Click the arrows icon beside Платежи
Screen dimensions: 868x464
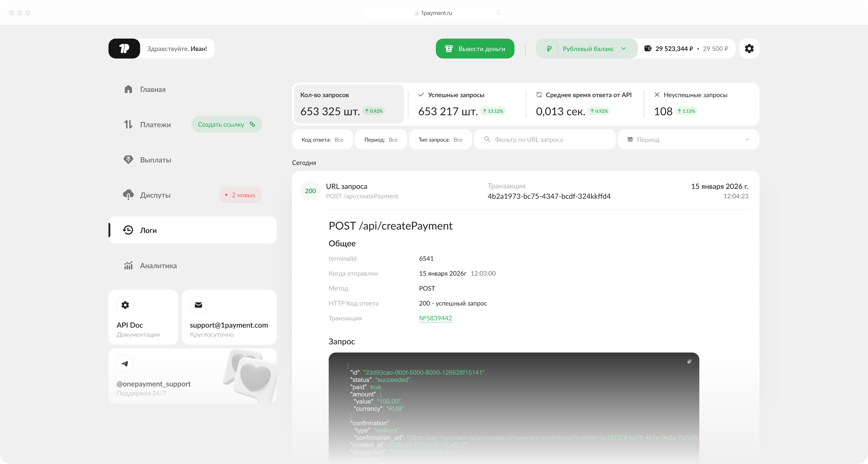128,125
